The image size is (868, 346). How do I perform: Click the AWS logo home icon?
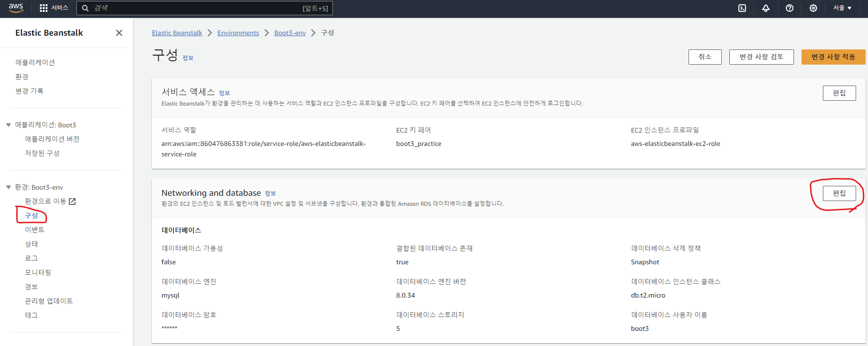(x=16, y=8)
